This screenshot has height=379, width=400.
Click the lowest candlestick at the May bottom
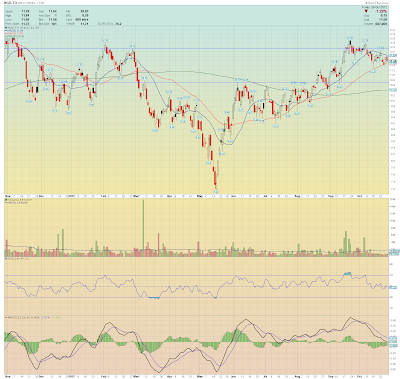(x=215, y=177)
